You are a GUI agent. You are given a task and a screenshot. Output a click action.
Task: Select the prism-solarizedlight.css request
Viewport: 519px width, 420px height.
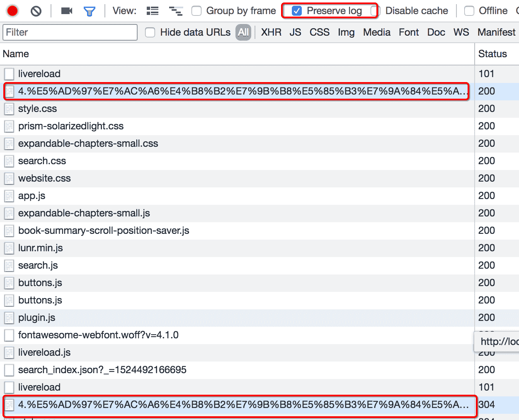[x=71, y=126]
